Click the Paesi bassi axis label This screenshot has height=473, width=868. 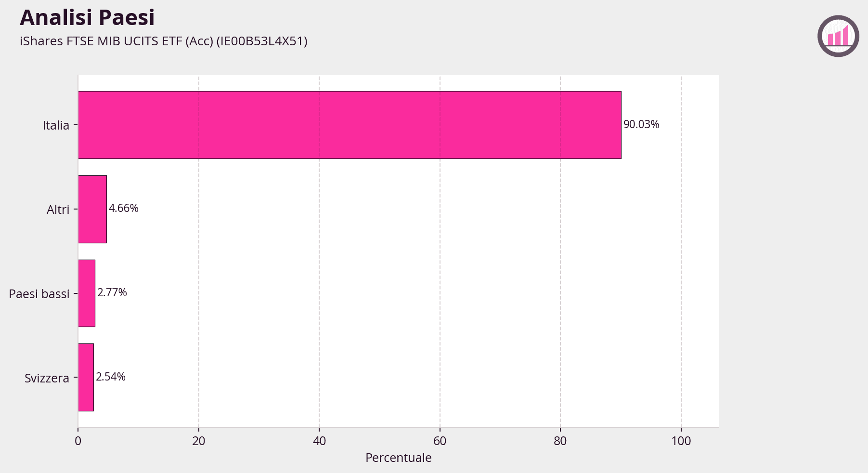pos(39,294)
